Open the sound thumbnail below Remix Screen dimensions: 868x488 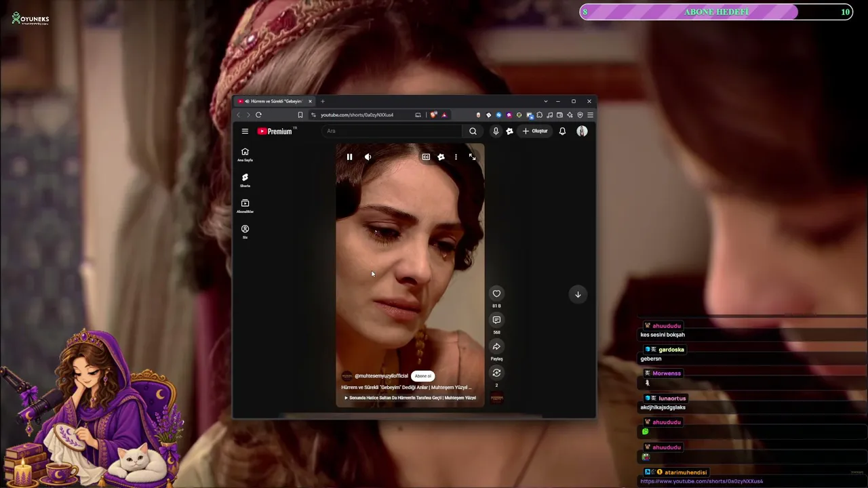496,398
